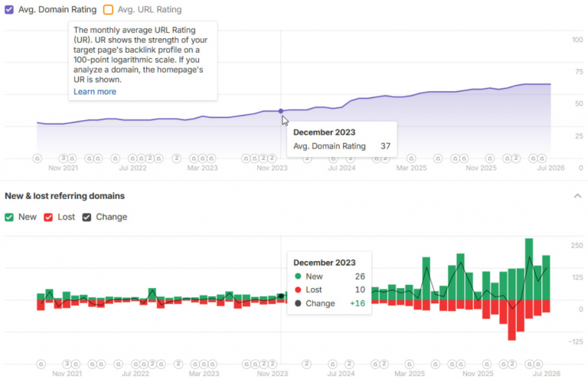
Task: Open the Learn more link in the tooltip
Action: coord(95,92)
